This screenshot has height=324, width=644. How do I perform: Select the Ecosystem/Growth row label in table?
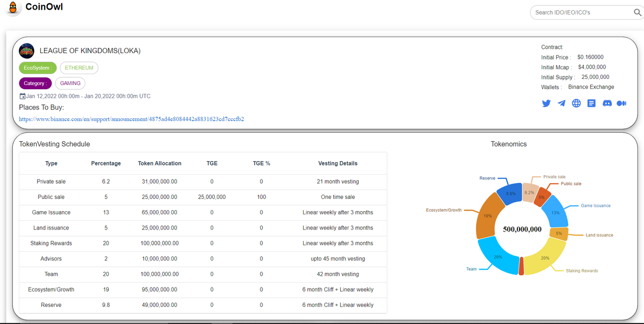51,290
